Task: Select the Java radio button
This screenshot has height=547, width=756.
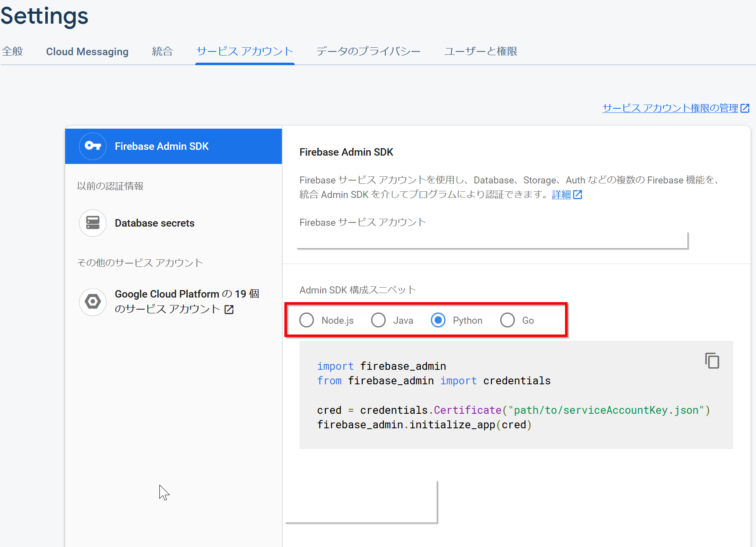Action: (x=378, y=320)
